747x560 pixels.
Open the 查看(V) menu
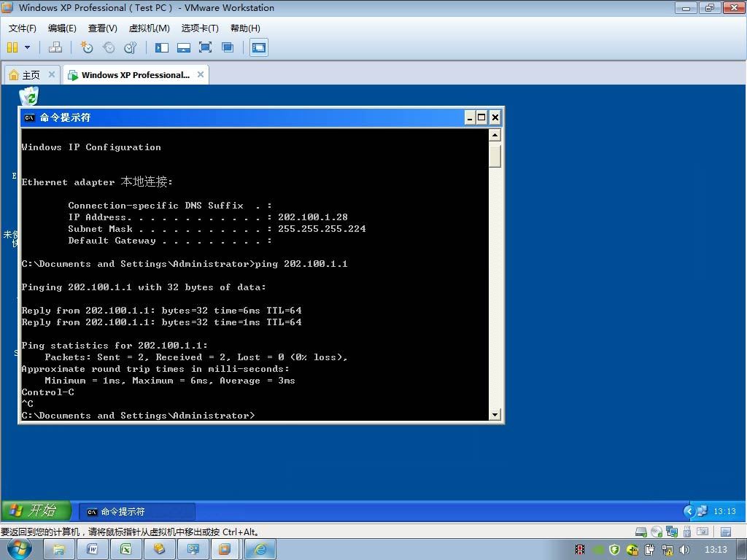pyautogui.click(x=102, y=28)
